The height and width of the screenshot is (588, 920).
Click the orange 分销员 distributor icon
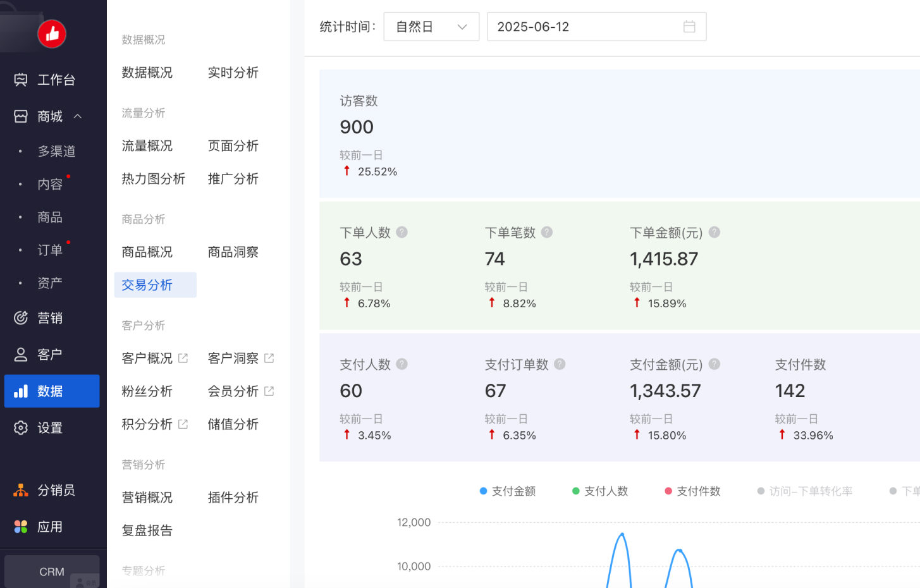point(20,489)
